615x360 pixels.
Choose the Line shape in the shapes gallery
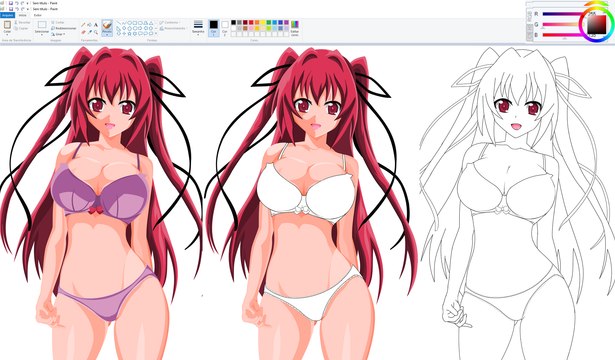coord(118,23)
